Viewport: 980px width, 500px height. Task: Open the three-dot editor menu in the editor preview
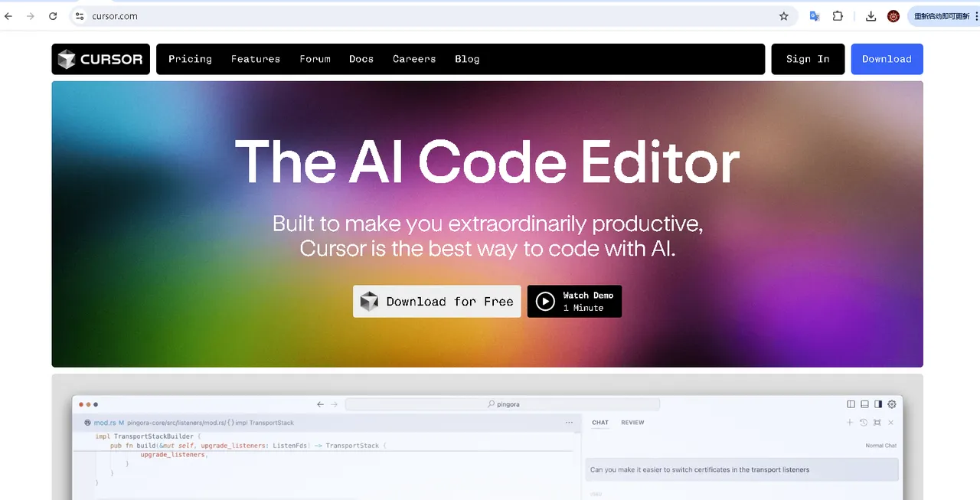(569, 423)
